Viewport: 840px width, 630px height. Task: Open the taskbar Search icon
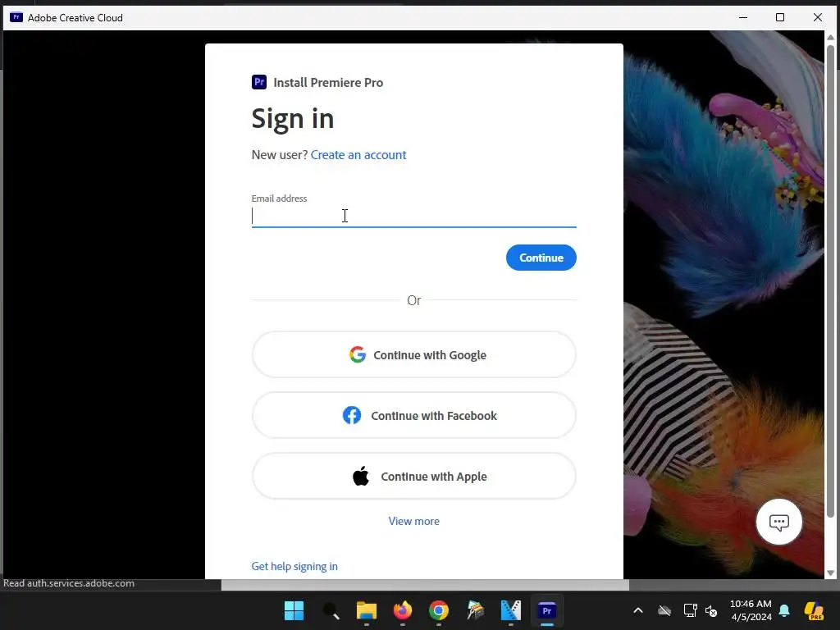click(x=331, y=610)
